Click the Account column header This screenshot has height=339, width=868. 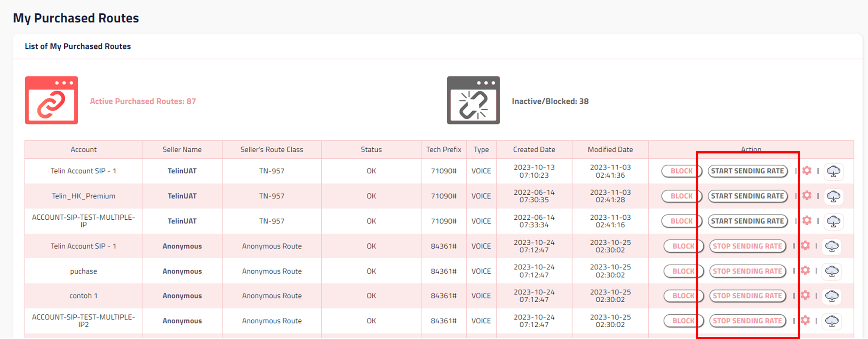coord(84,150)
